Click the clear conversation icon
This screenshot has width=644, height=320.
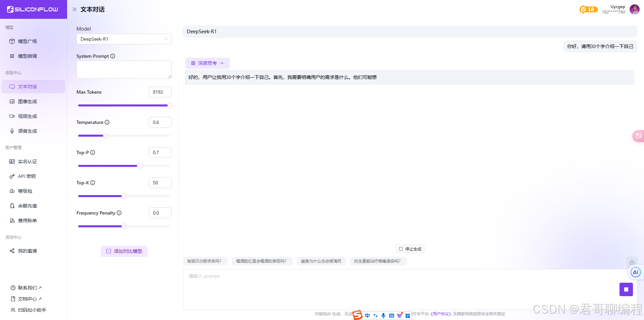pyautogui.click(x=632, y=262)
